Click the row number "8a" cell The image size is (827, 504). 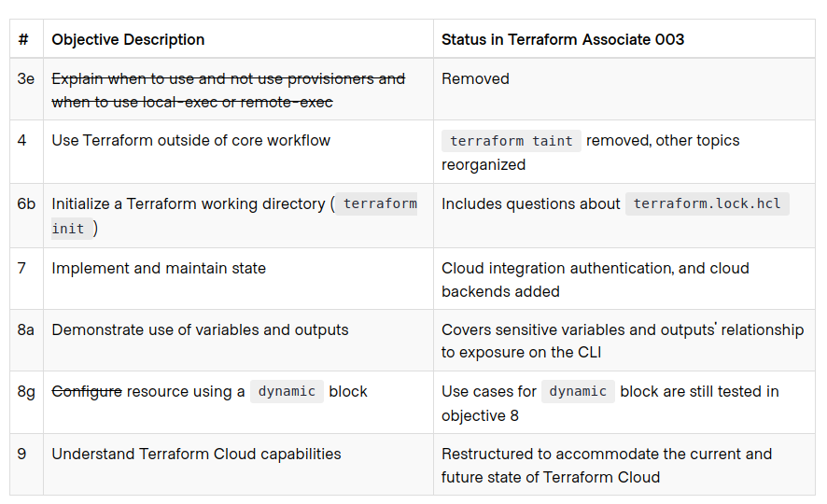(x=26, y=330)
